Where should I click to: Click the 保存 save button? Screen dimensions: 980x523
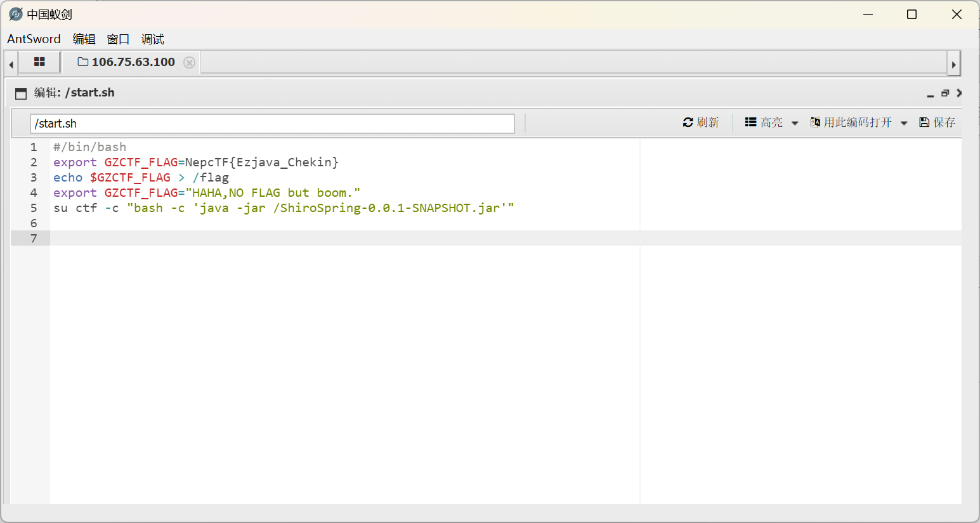(x=937, y=122)
